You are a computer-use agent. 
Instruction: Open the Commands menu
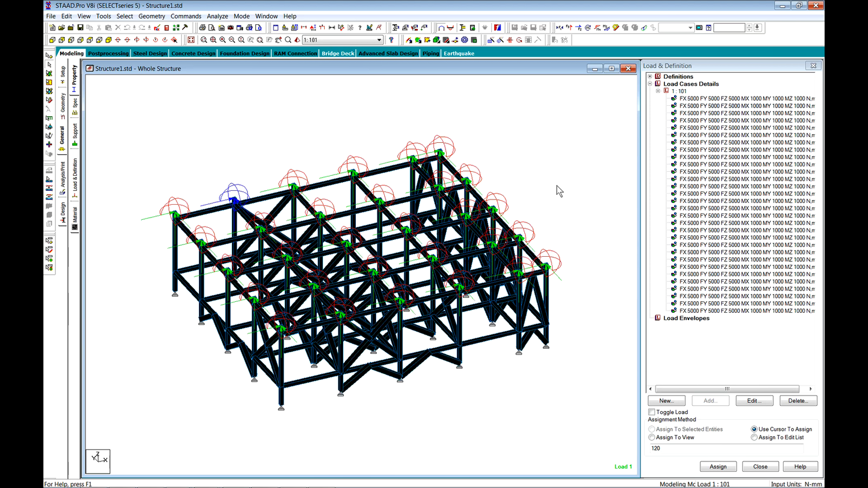[186, 16]
